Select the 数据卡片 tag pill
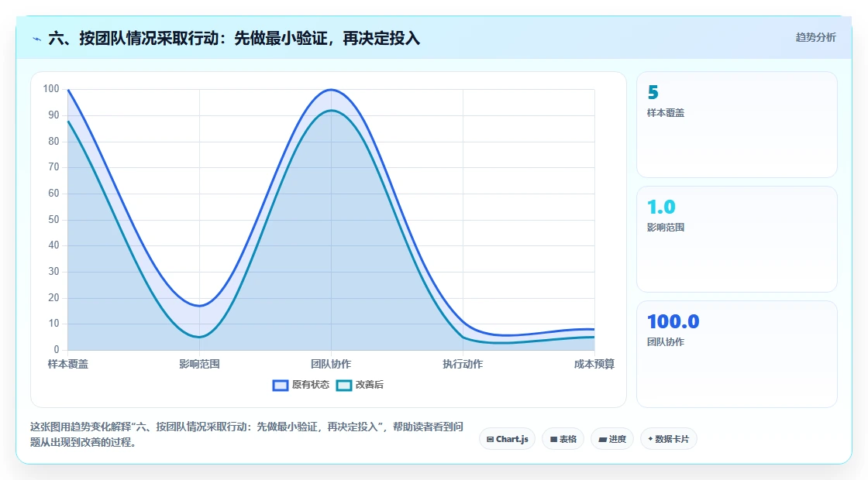This screenshot has width=868, height=480. 669,439
